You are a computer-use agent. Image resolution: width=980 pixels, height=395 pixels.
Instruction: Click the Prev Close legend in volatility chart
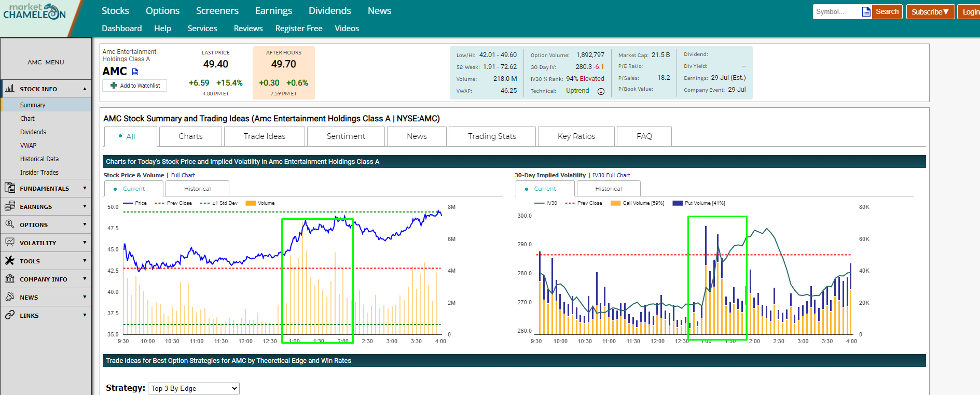[x=584, y=203]
